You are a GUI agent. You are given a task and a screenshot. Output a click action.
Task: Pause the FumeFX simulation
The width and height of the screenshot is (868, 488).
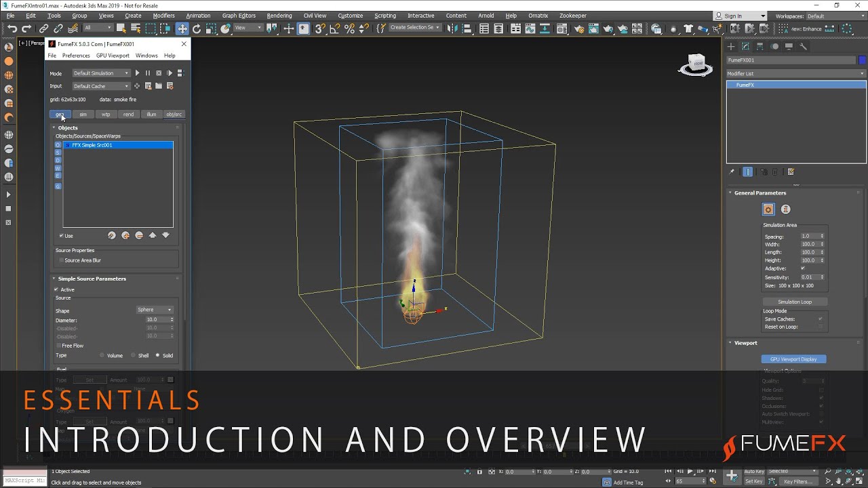[148, 73]
